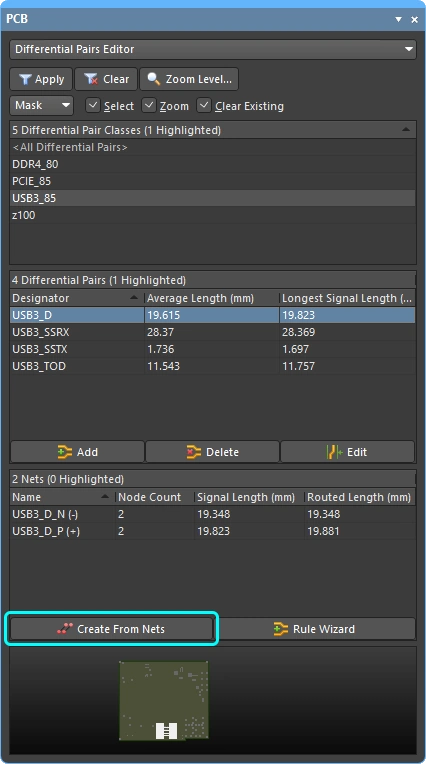Screen dimensions: 426x764
Task: Select the USB3_D_N (-) net
Action: point(213,514)
